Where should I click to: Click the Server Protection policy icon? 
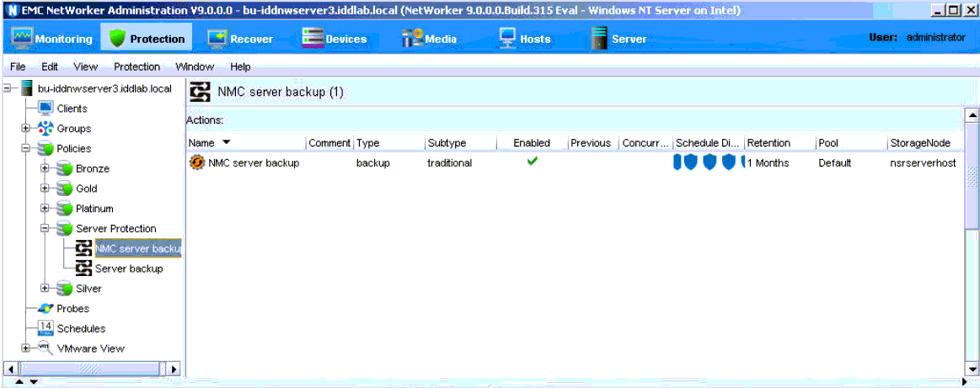(x=64, y=228)
